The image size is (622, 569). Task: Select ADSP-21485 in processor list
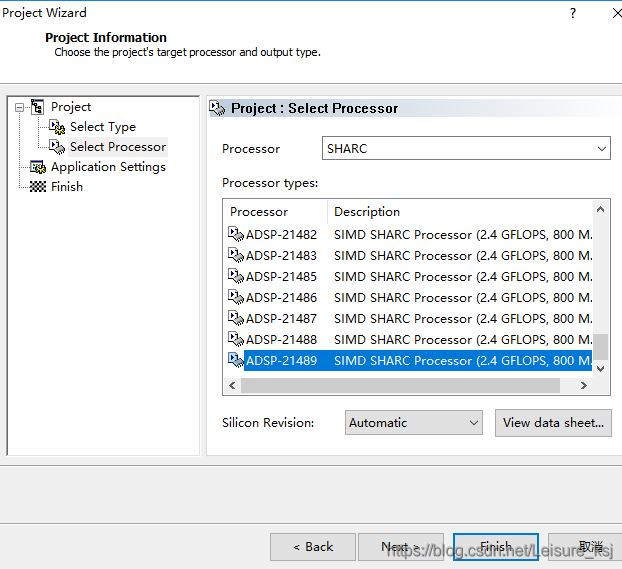tap(281, 277)
